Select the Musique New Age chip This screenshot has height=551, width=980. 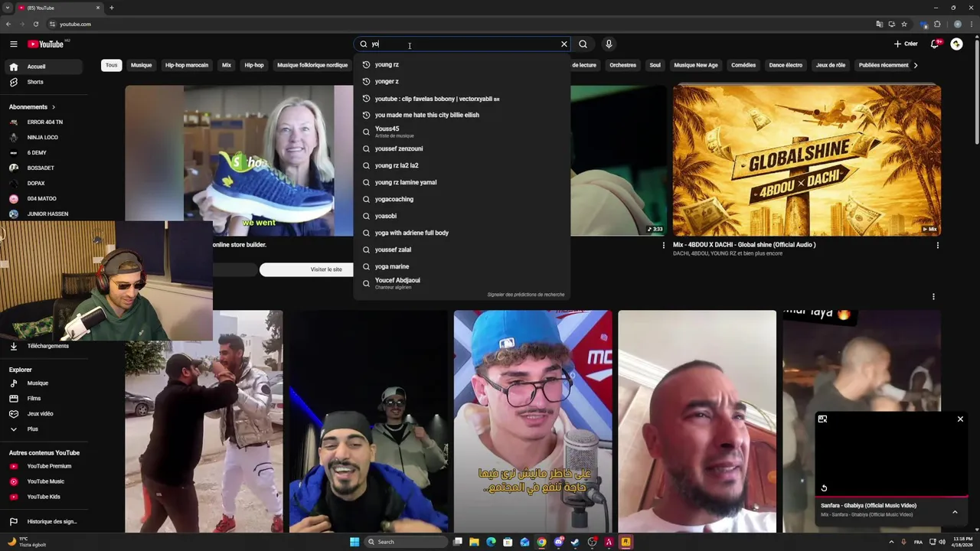696,65
